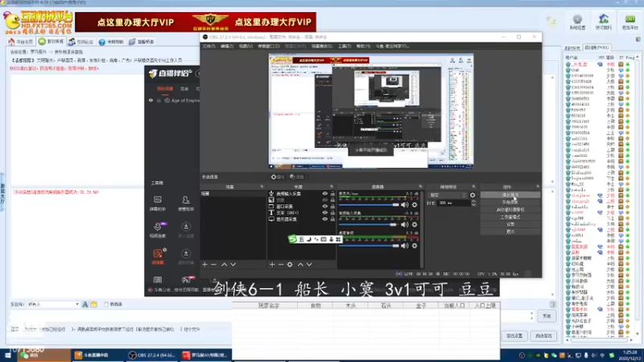The image size is (644, 362).
Task: Toggle visibility of 显示器采集 source
Action: click(325, 219)
